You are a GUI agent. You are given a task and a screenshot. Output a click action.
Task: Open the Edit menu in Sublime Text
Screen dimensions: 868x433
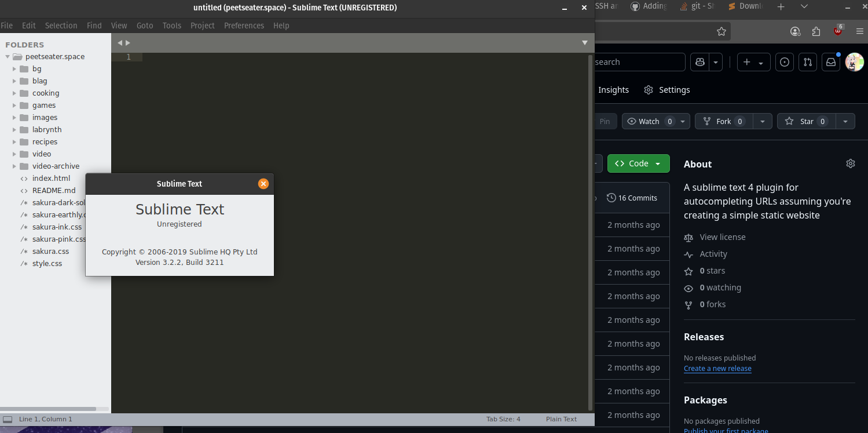coord(29,26)
